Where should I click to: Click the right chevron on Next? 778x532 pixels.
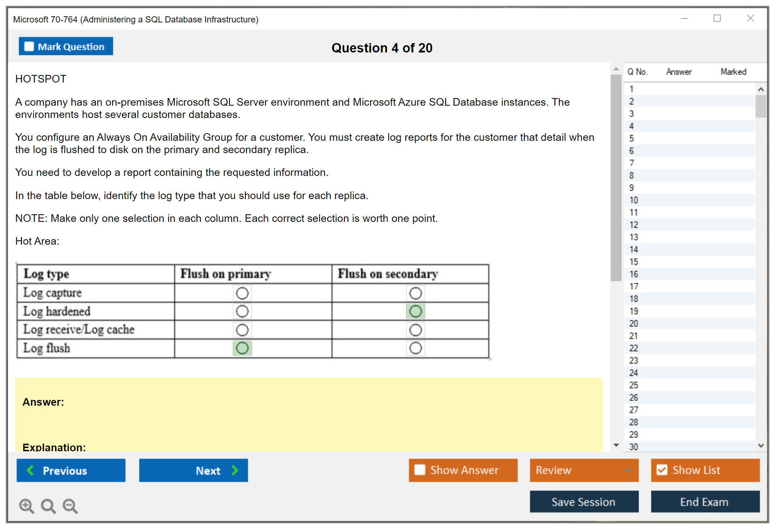235,470
